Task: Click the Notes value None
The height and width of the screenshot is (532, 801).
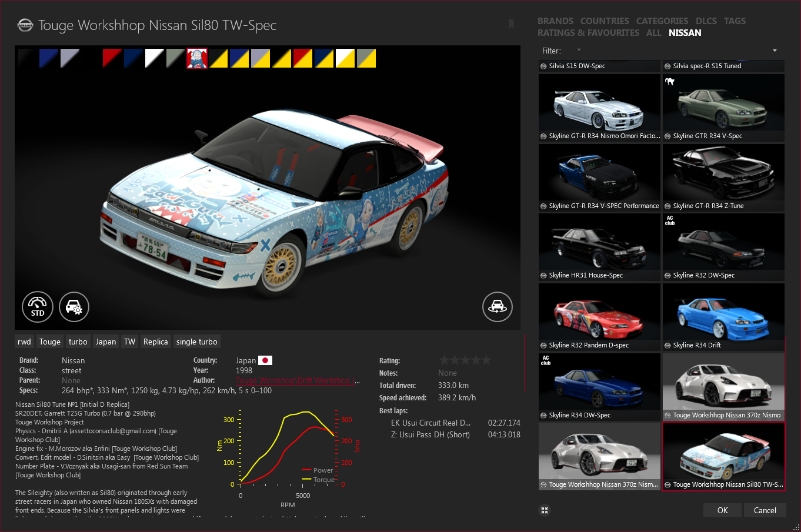Action: point(448,373)
